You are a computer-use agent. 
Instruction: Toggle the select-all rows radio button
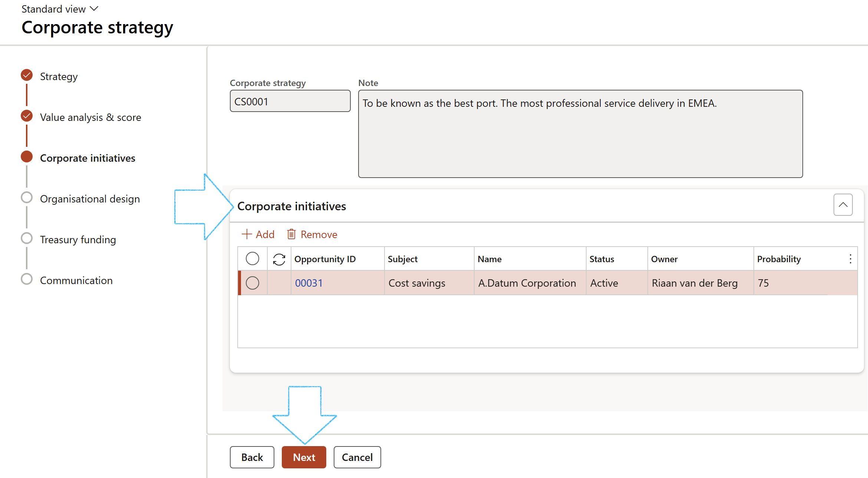(x=253, y=259)
